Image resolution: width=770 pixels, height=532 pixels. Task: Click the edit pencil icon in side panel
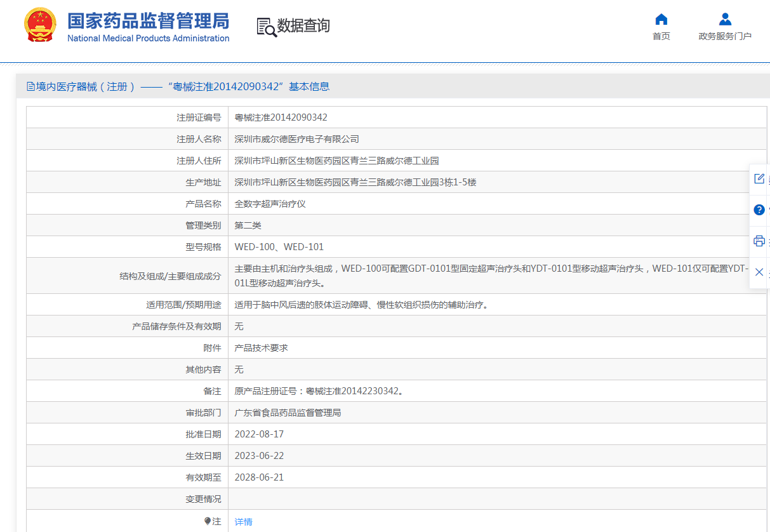coord(759,178)
